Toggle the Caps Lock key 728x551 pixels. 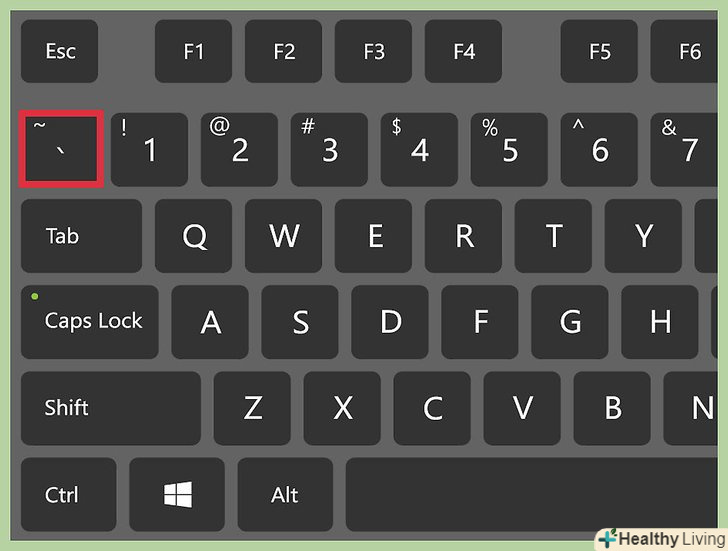click(x=90, y=322)
